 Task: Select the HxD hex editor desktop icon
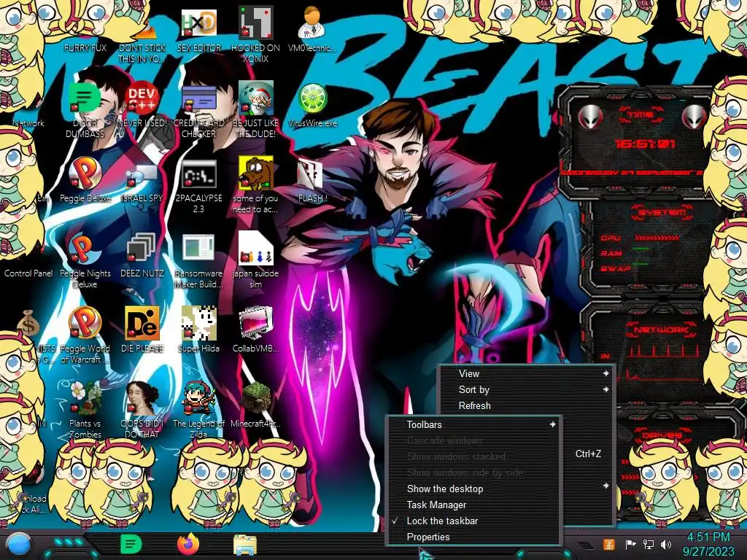pos(199,29)
